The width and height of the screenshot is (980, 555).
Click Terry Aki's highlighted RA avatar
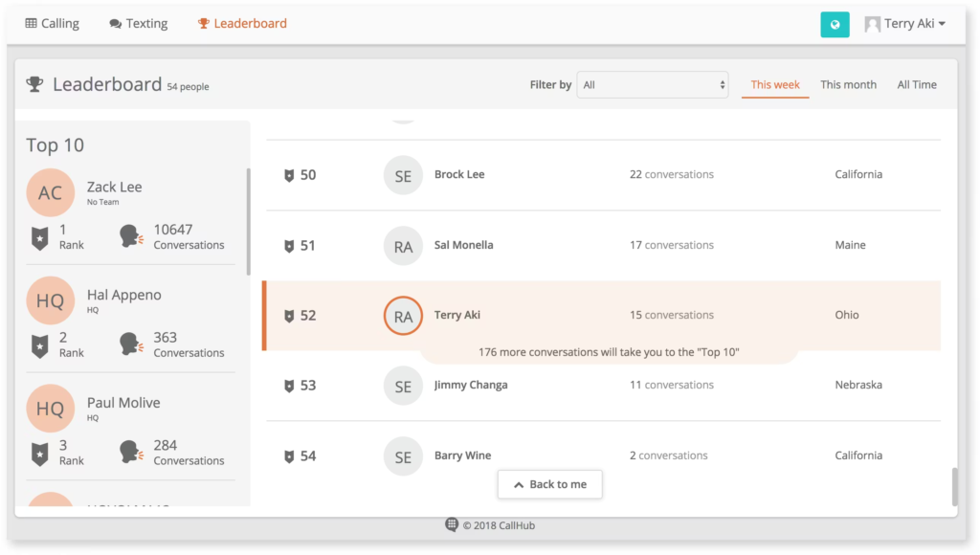pos(403,316)
